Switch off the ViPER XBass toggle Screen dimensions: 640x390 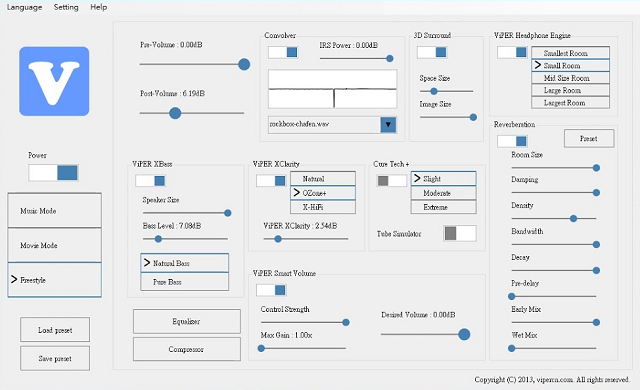[150, 181]
